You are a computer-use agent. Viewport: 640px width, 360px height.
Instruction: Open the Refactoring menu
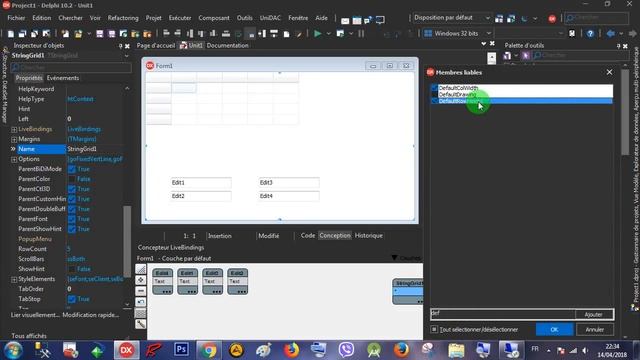coord(123,18)
